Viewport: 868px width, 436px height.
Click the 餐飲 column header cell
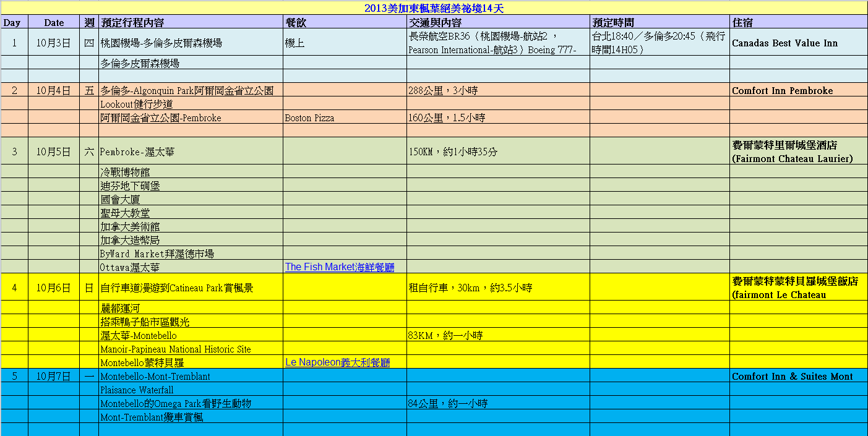[x=296, y=22]
